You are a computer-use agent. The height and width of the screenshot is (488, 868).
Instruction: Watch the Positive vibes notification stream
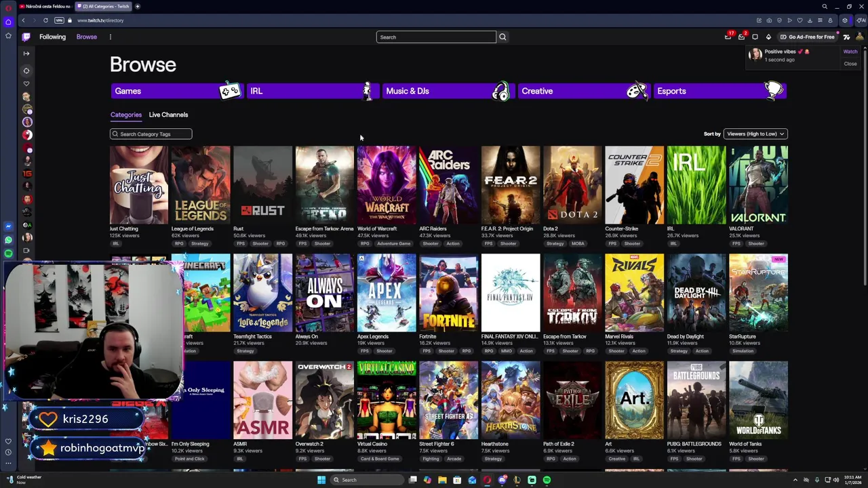tap(850, 52)
